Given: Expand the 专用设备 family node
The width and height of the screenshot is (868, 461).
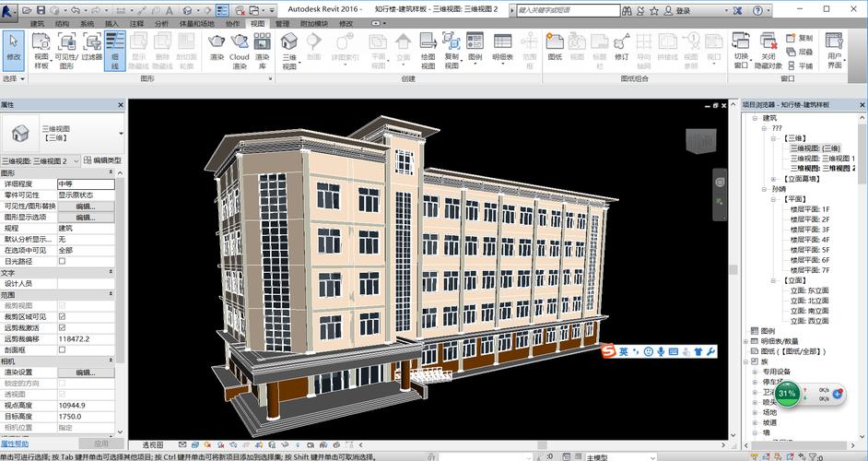Looking at the screenshot, I should (755, 372).
